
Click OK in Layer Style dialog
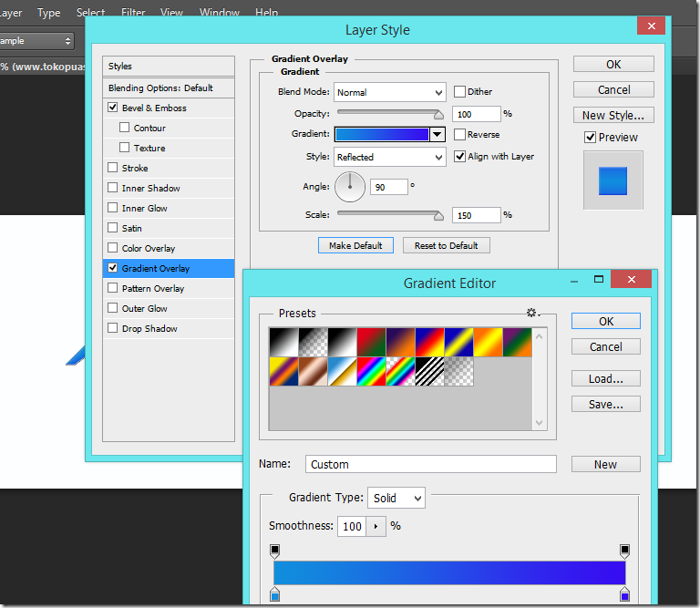(x=613, y=65)
